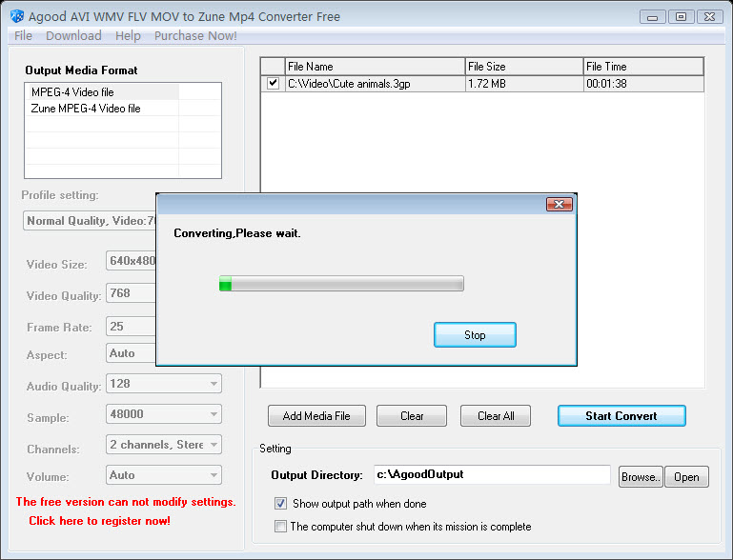The image size is (733, 560).
Task: Click the File Size column header
Action: point(524,67)
